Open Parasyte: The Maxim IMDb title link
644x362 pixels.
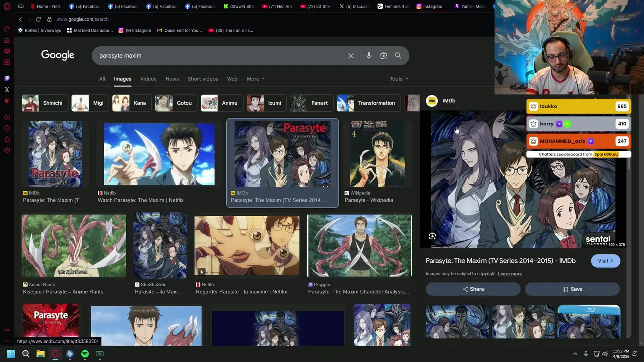pos(501,261)
